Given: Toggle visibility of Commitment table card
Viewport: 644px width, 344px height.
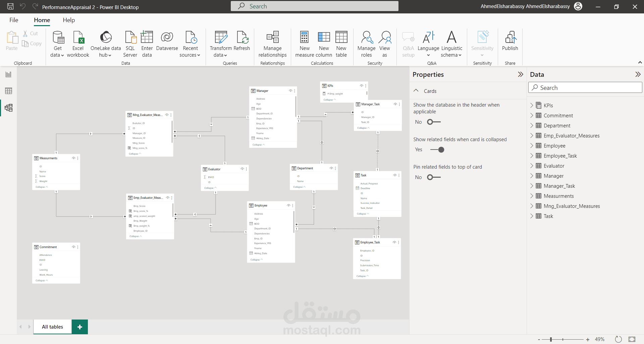Looking at the screenshot, I should [73, 247].
